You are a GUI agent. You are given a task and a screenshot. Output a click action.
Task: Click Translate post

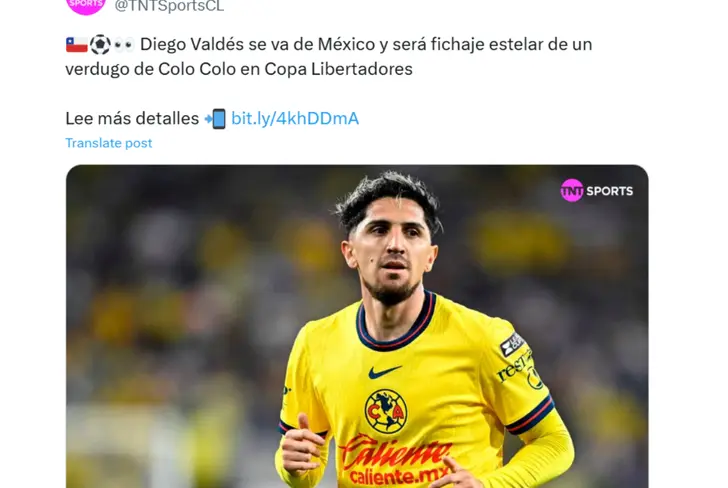pos(109,143)
